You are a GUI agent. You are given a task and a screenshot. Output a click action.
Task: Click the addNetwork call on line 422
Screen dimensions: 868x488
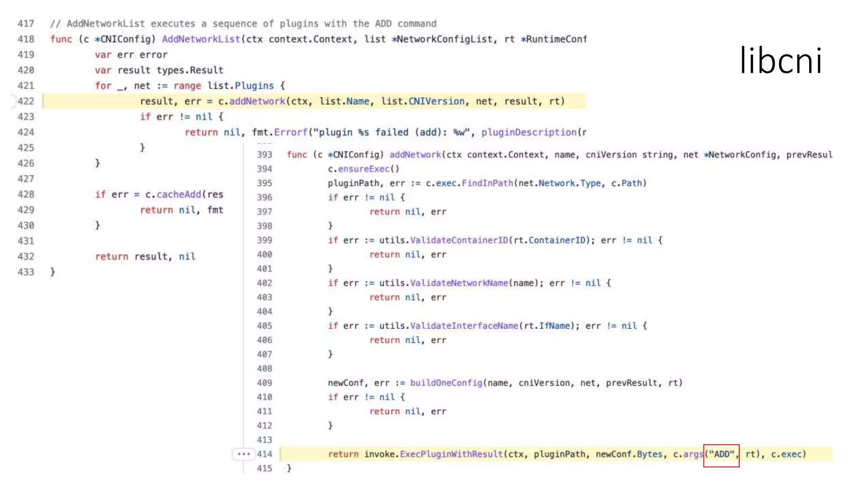pos(257,101)
